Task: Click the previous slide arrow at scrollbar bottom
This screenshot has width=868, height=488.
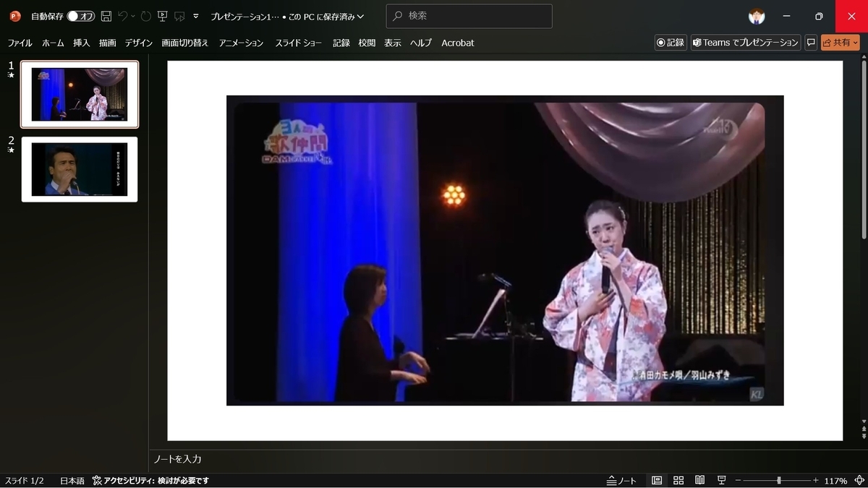Action: point(864,429)
